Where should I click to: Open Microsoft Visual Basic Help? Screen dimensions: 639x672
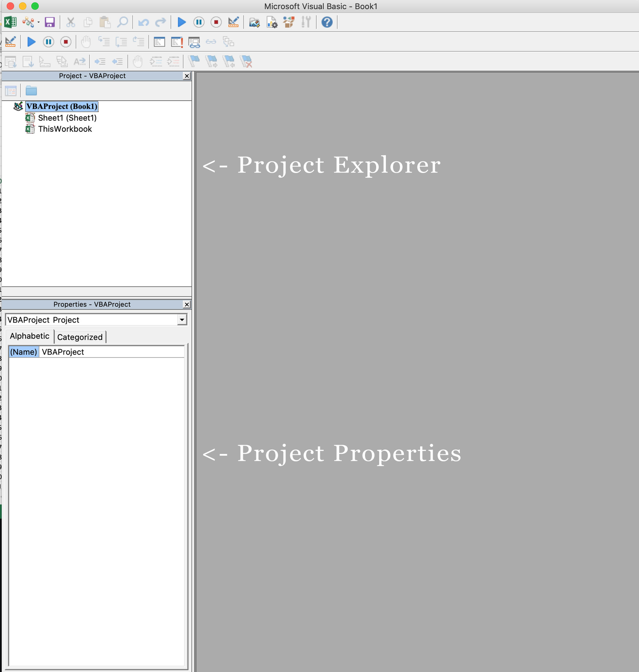coord(327,23)
